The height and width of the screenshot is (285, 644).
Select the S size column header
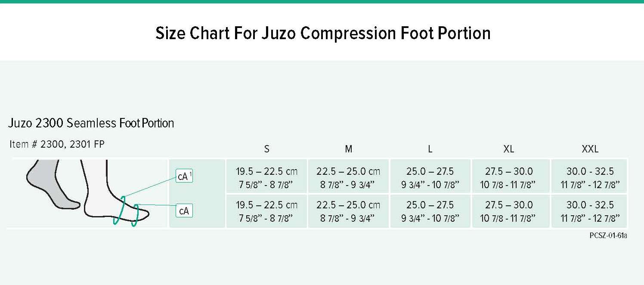tap(267, 149)
